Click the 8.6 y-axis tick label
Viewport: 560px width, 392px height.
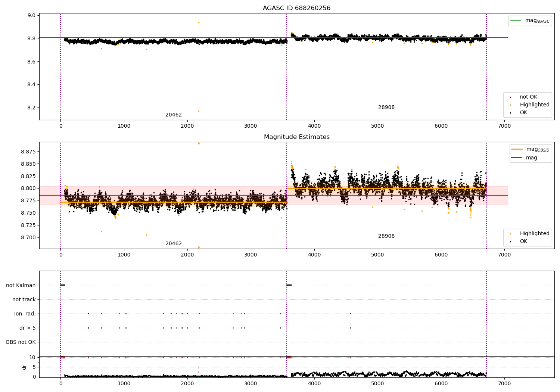pyautogui.click(x=32, y=62)
